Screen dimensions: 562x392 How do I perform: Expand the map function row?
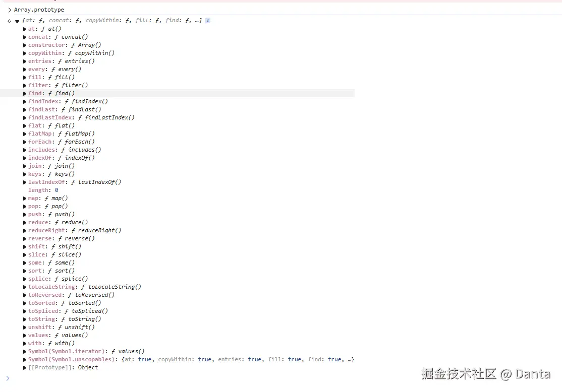pyautogui.click(x=25, y=199)
